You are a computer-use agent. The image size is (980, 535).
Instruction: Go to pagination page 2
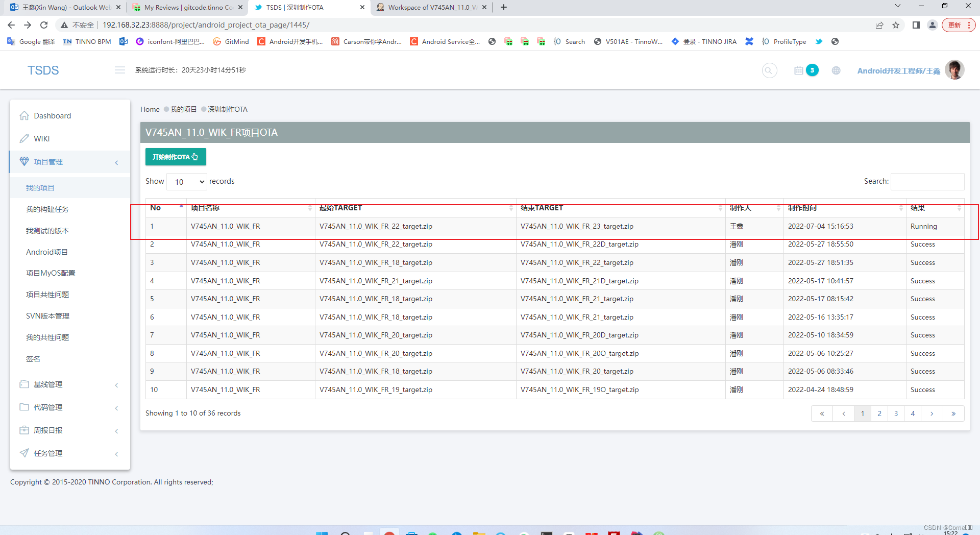tap(879, 414)
